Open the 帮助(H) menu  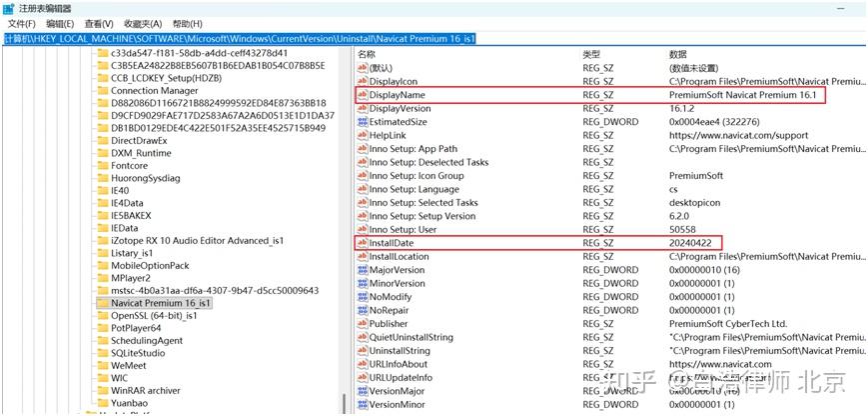coord(187,24)
